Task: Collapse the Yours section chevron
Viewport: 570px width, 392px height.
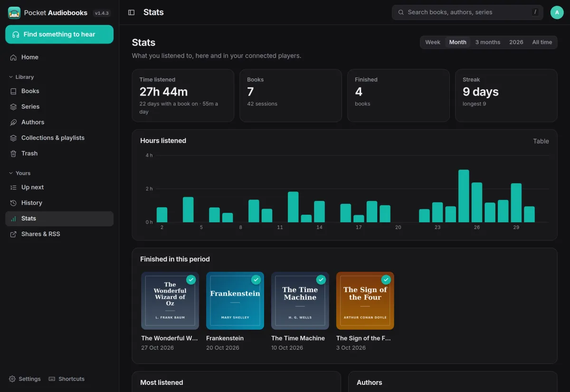Action: pos(11,173)
